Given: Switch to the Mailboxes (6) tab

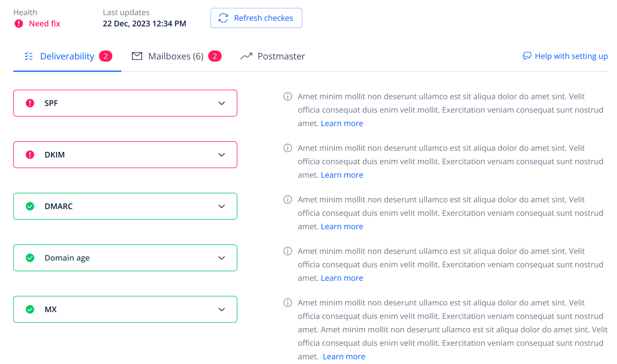Looking at the screenshot, I should [x=176, y=56].
